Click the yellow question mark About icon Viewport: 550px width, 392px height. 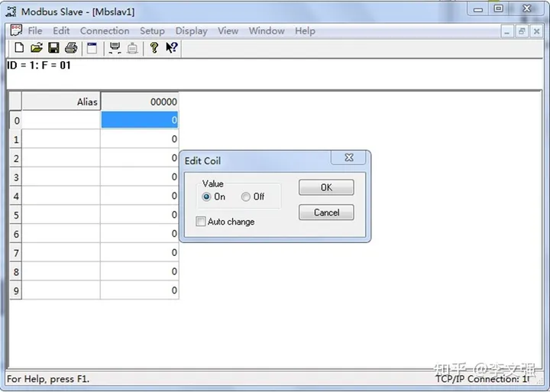154,47
